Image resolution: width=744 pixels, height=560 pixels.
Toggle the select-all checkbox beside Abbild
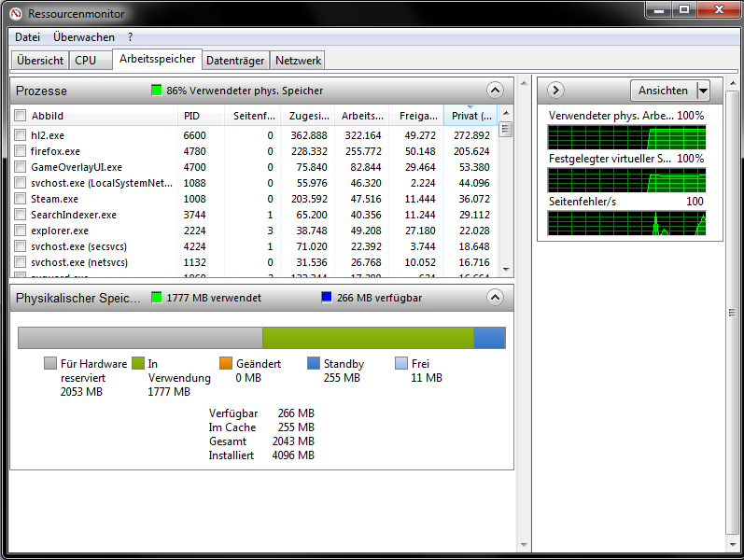coord(21,116)
